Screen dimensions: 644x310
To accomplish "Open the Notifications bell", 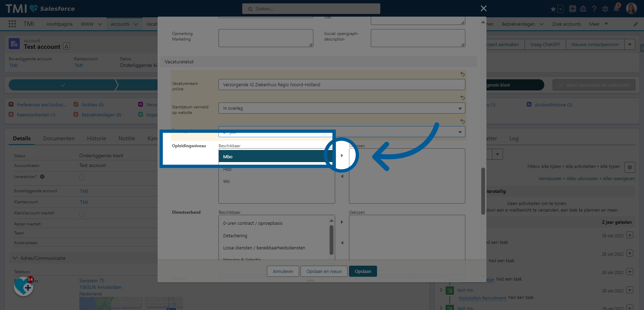I will 616,9.
